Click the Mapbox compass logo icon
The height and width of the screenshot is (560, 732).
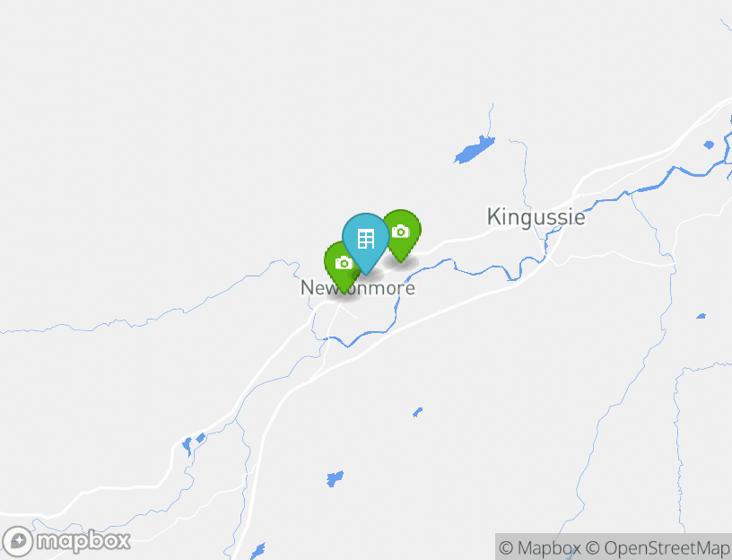tap(18, 542)
